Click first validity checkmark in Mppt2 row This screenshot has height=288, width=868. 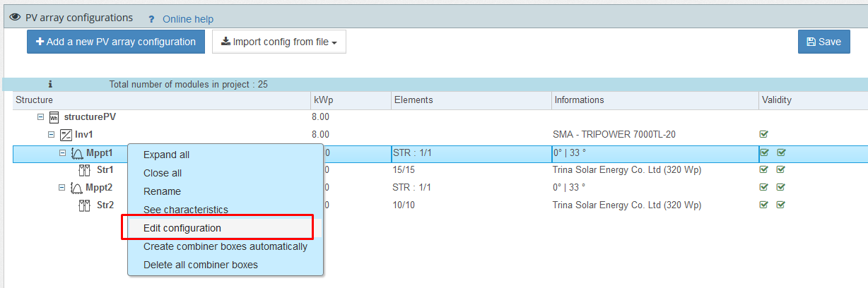tap(764, 187)
